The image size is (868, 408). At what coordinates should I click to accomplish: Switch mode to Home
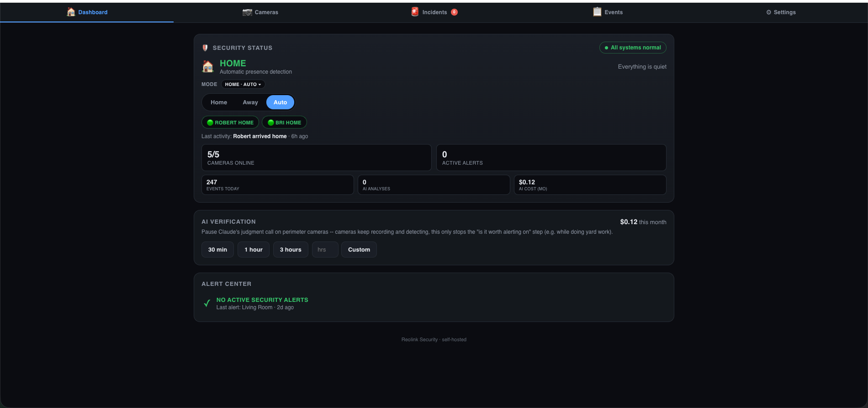[219, 102]
